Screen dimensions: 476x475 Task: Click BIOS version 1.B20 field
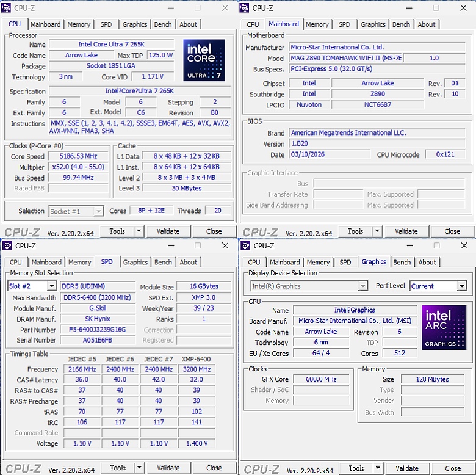(377, 143)
